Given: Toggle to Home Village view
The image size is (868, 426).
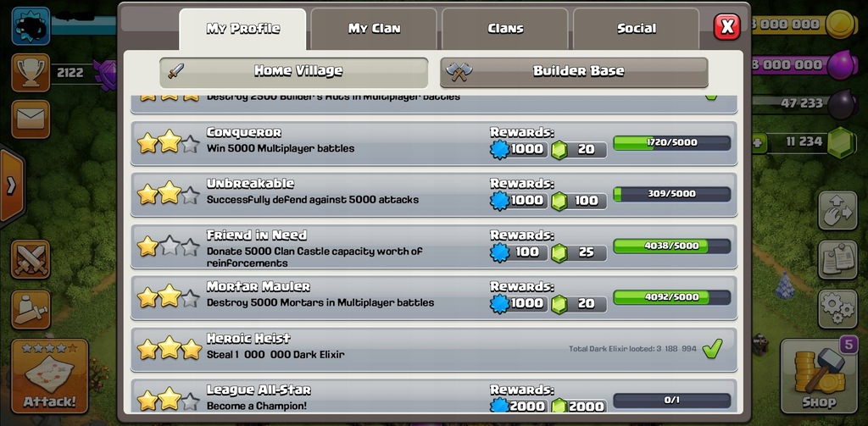Looking at the screenshot, I should [x=294, y=72].
